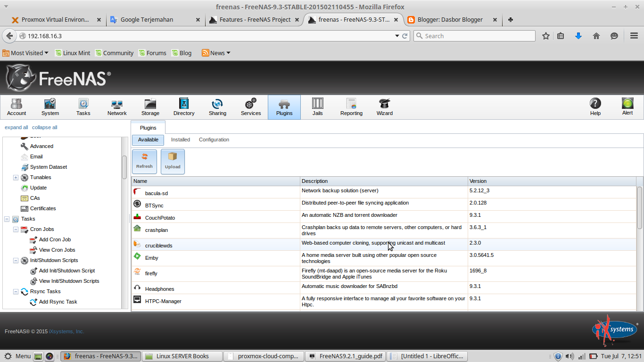The height and width of the screenshot is (362, 644).
Task: Open the Reporting toolbar icon
Action: [x=351, y=107]
